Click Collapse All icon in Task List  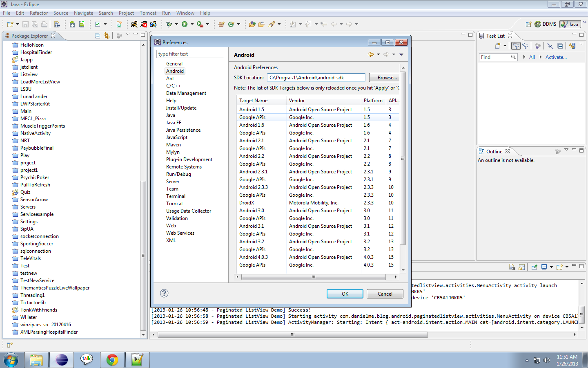[560, 46]
